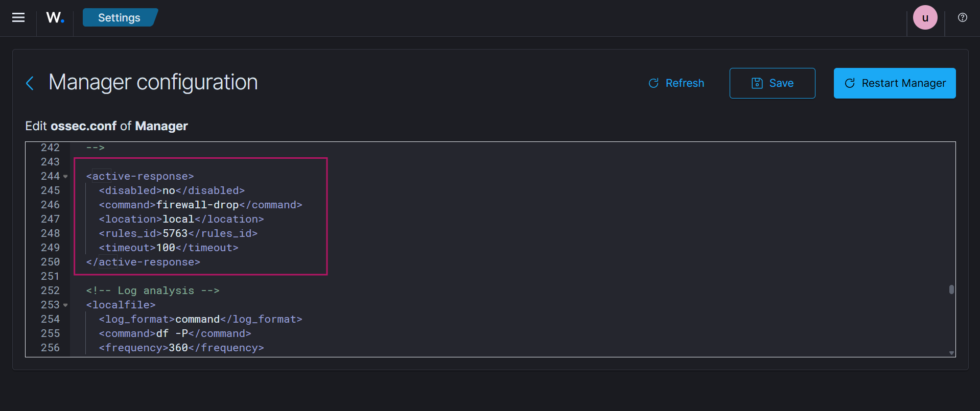Open the user avatar "u" menu

click(x=925, y=18)
